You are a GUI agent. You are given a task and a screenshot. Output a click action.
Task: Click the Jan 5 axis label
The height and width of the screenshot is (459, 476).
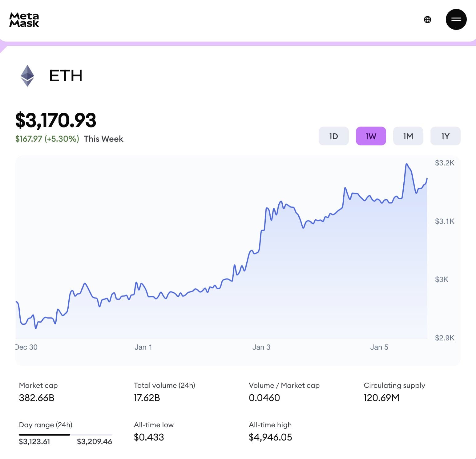379,347
